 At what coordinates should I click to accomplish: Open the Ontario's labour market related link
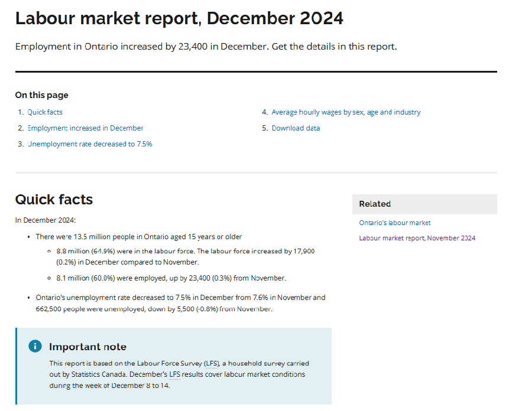point(395,223)
